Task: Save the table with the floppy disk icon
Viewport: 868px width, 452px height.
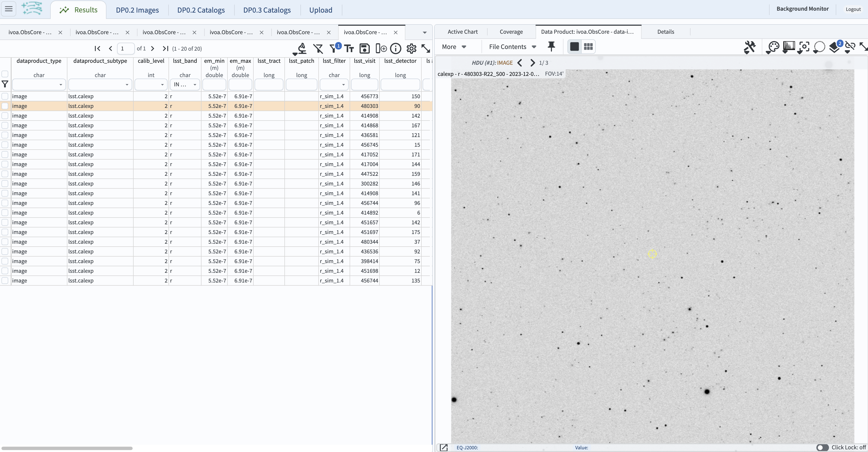Action: (365, 48)
